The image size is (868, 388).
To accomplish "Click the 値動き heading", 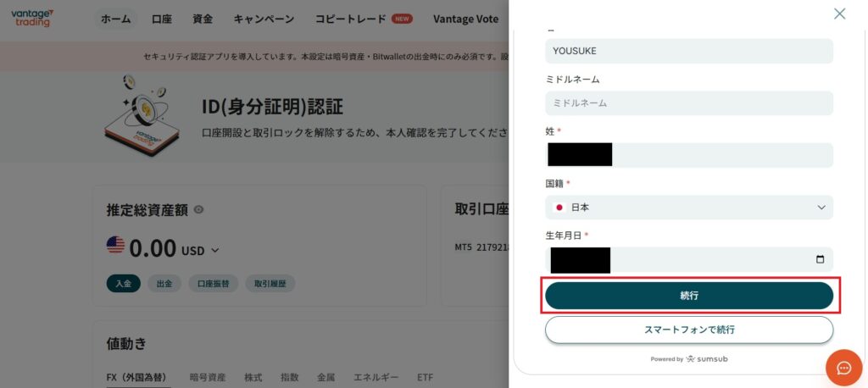I will (127, 343).
